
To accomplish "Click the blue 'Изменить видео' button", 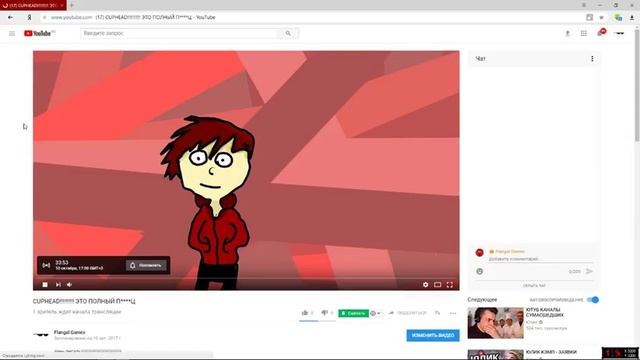I will click(433, 335).
